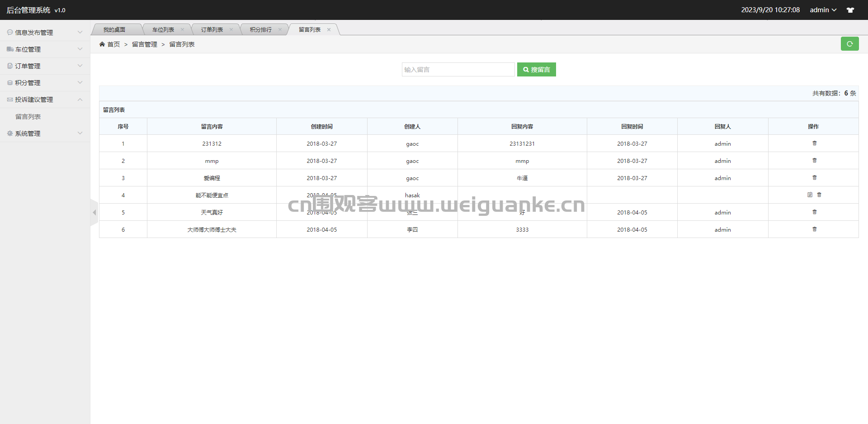Delete the 'mmp' message using trash icon
Screen dimensions: 868x424
[x=814, y=161]
